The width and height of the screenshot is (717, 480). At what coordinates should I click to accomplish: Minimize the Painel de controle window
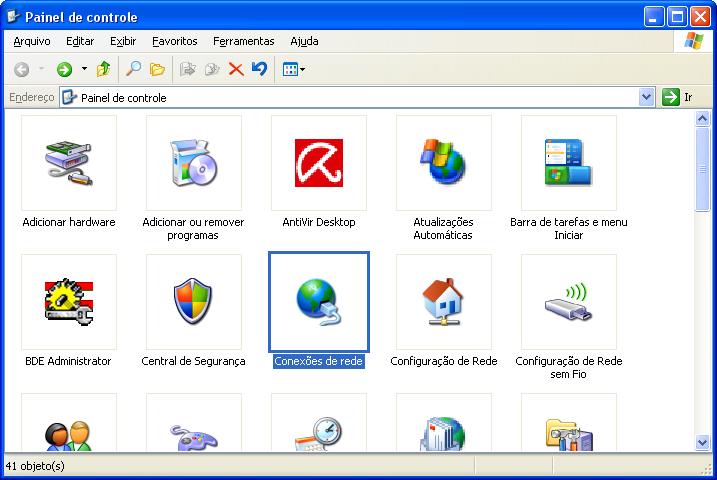pyautogui.click(x=653, y=17)
